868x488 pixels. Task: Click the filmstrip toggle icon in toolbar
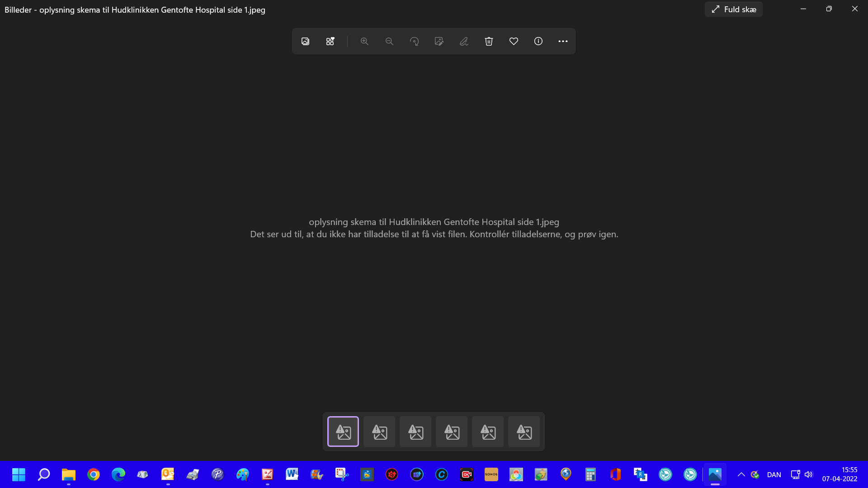[x=330, y=41]
